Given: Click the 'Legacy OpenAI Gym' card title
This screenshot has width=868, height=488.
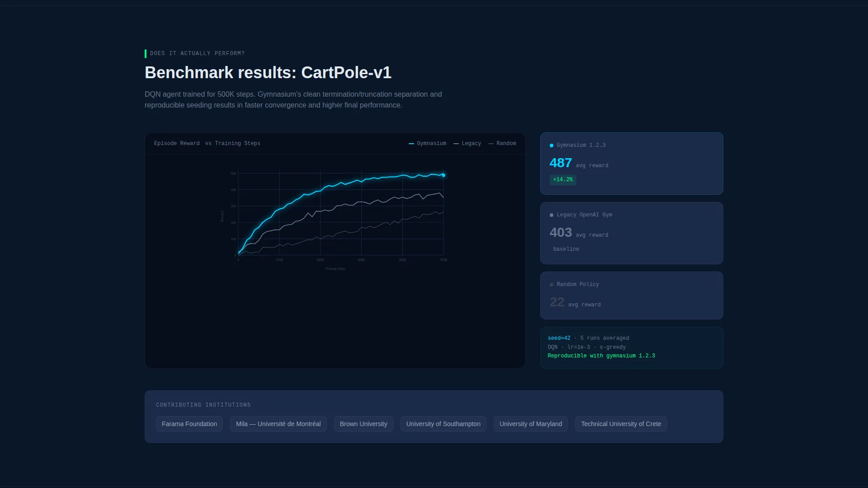Looking at the screenshot, I should coord(585,215).
